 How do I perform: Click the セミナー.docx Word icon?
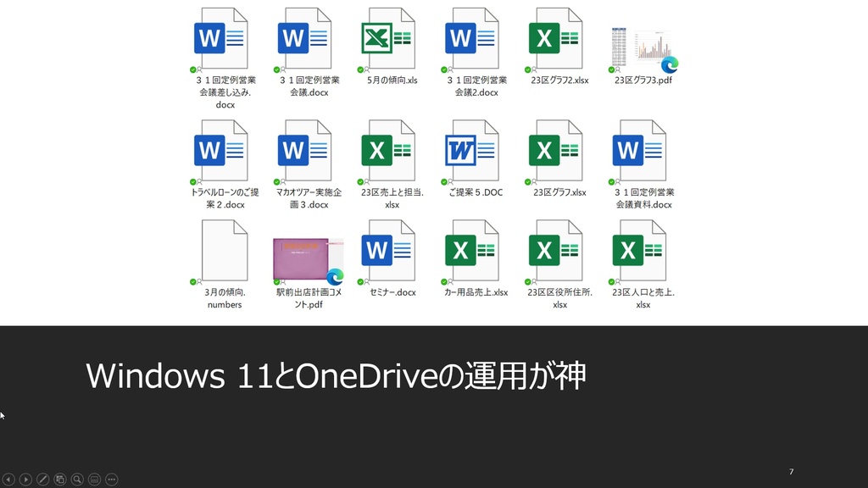[388, 251]
